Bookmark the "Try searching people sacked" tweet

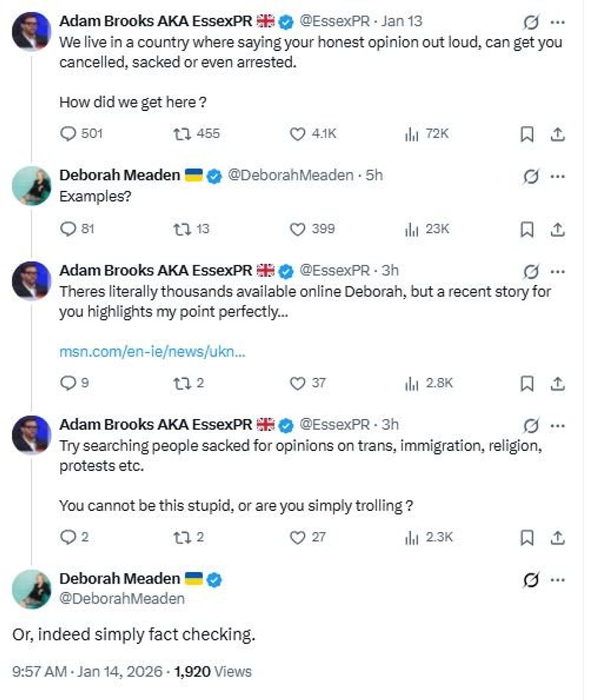point(527,537)
